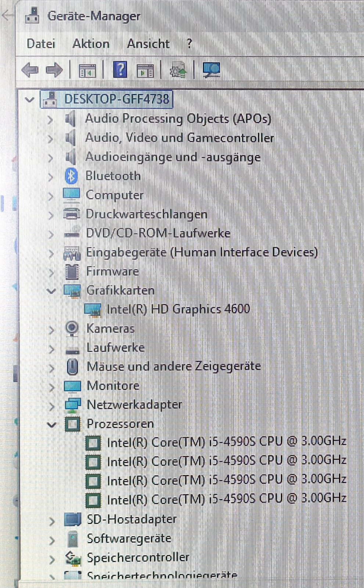Expand the SD-Hostadapter category

[52, 521]
